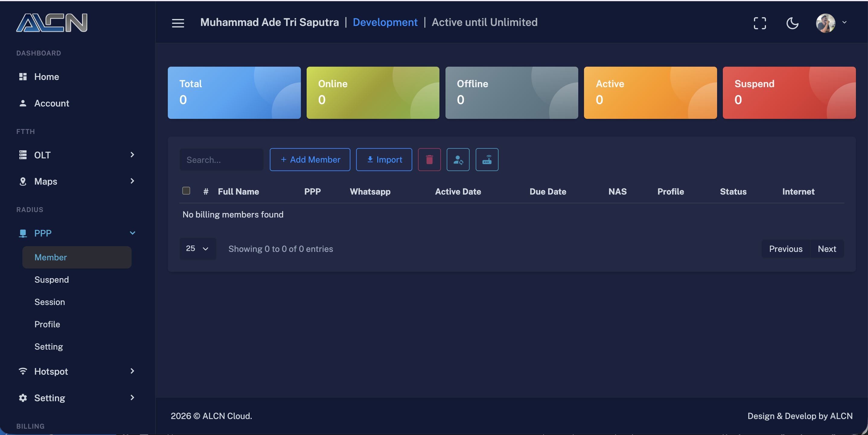Sort by Active Date column header
868x435 pixels.
pos(458,191)
